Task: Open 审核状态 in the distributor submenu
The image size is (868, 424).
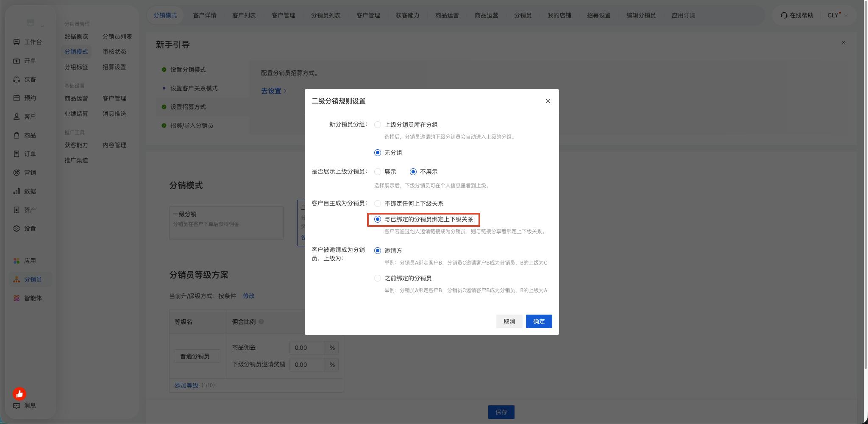Action: click(x=114, y=52)
